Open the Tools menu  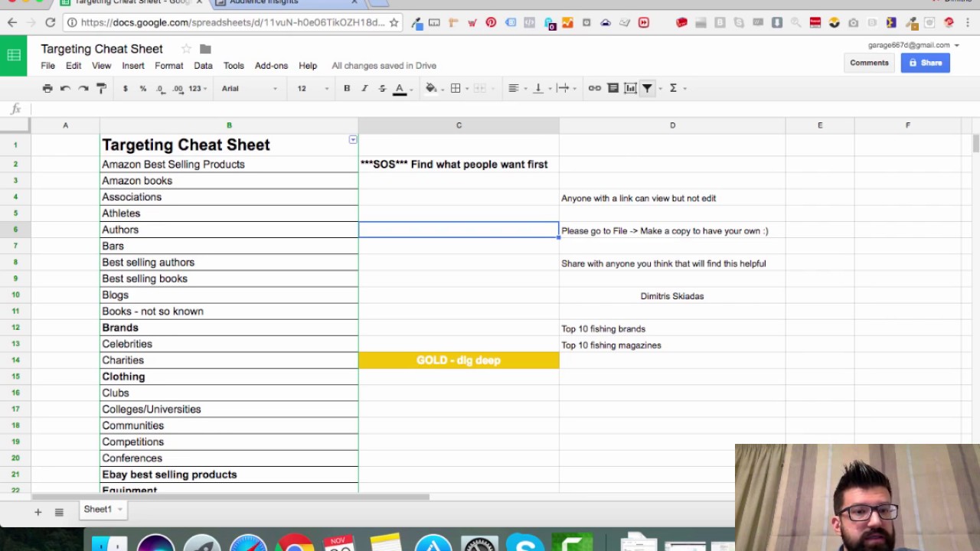click(234, 66)
